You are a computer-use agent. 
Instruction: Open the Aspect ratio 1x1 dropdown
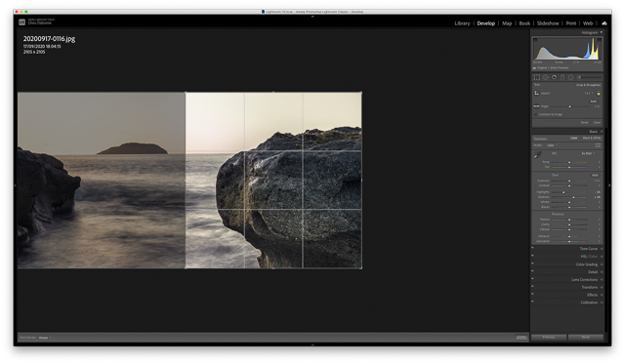tap(589, 93)
